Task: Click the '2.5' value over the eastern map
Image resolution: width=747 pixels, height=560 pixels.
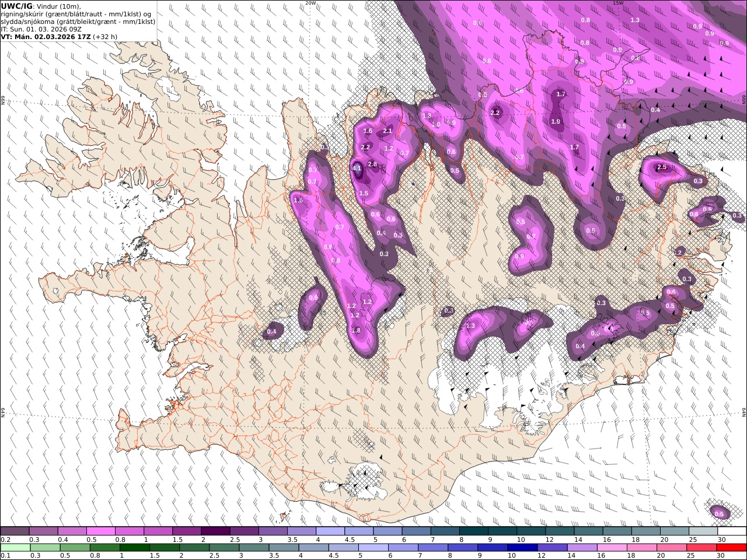Action: (662, 167)
